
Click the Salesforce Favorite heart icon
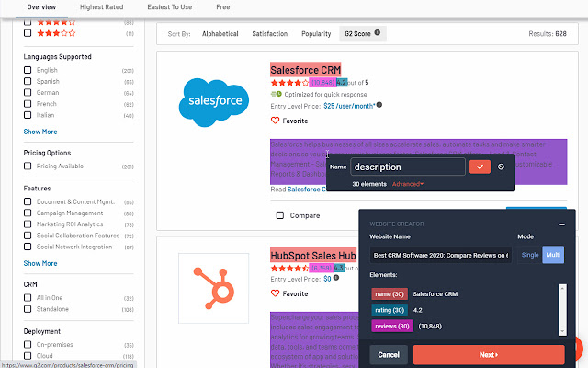pos(276,121)
